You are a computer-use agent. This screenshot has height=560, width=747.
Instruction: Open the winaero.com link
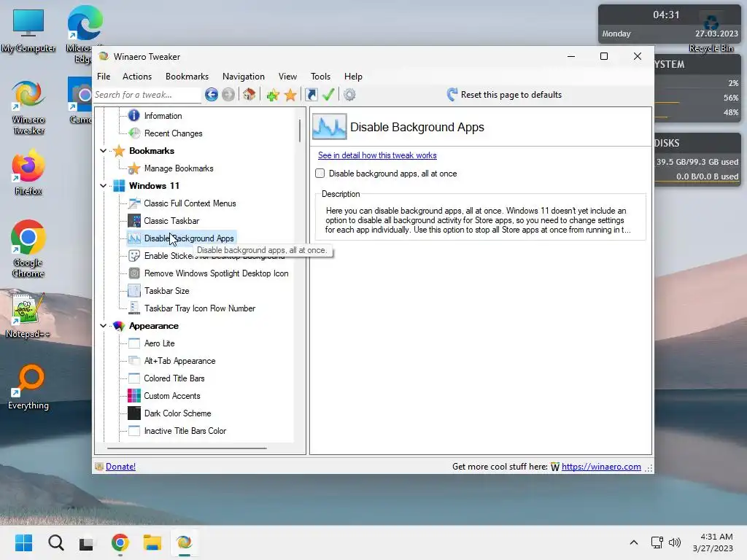[x=601, y=467]
